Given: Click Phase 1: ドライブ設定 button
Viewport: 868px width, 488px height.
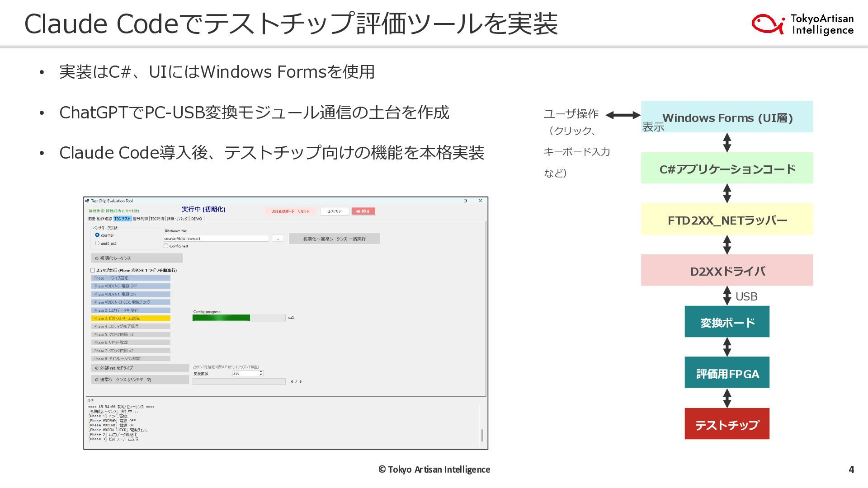Looking at the screenshot, I should point(131,278).
